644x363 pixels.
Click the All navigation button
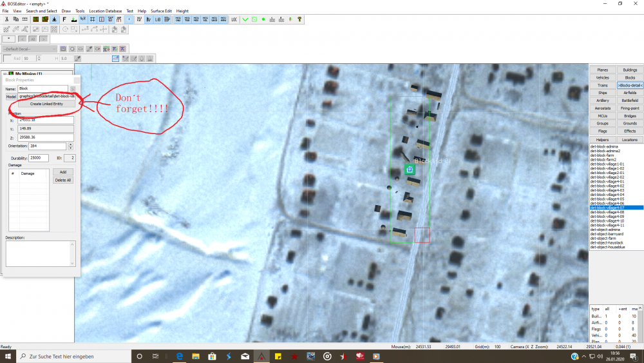32,39
